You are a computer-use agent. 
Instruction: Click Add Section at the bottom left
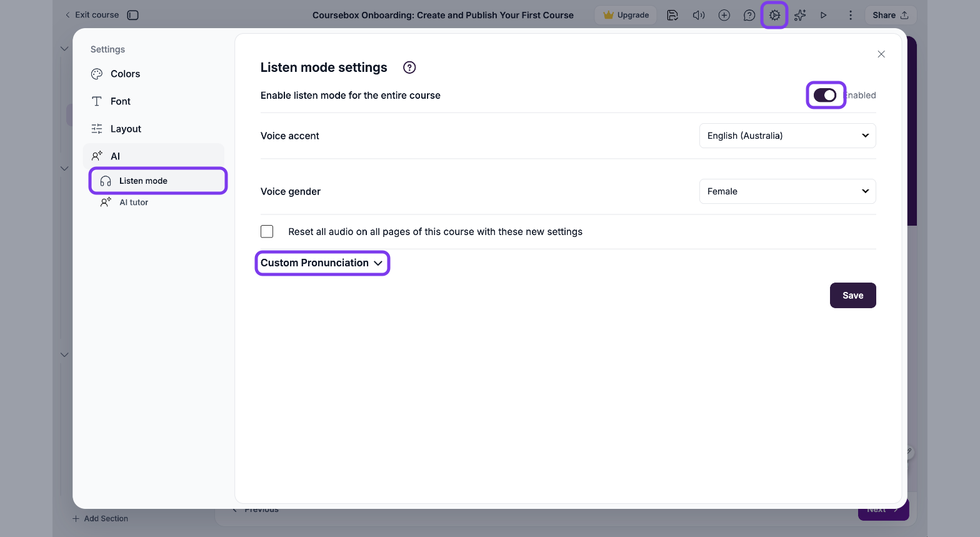[x=100, y=519]
